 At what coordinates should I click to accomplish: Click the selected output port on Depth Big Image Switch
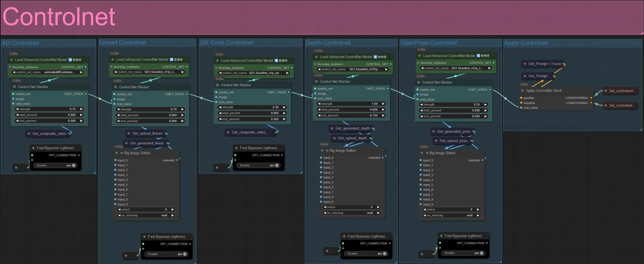[383, 158]
